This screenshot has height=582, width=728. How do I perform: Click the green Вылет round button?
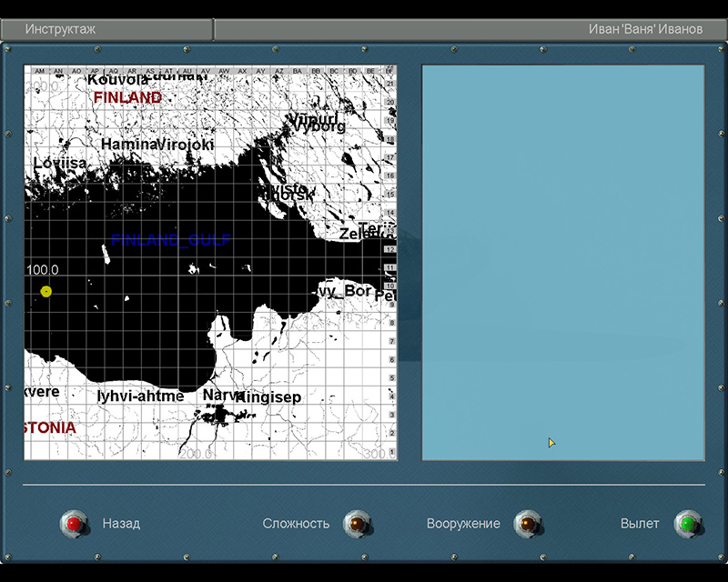coord(688,524)
